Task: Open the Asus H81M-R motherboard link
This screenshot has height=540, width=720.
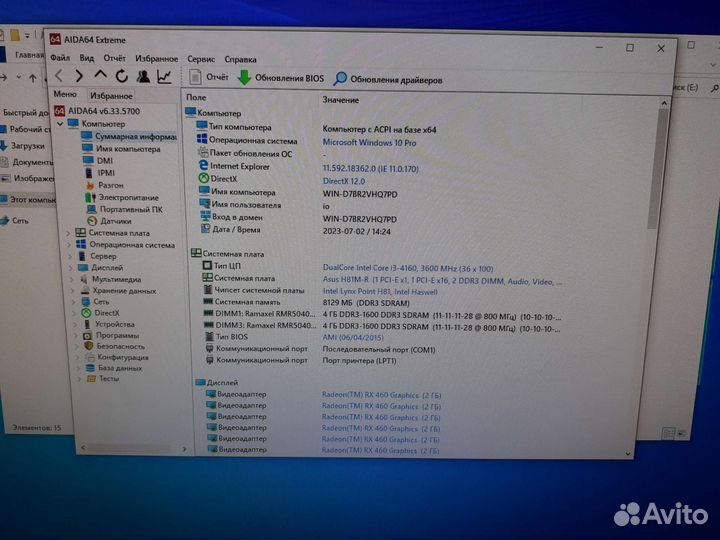Action: click(442, 281)
